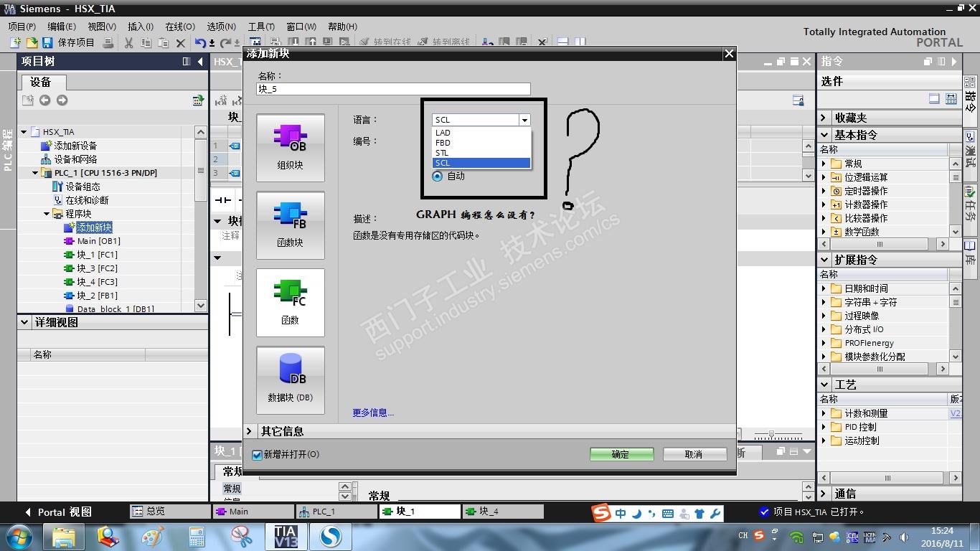Click the back arrow in project tree
Viewport: 980px width, 551px height.
click(x=44, y=100)
